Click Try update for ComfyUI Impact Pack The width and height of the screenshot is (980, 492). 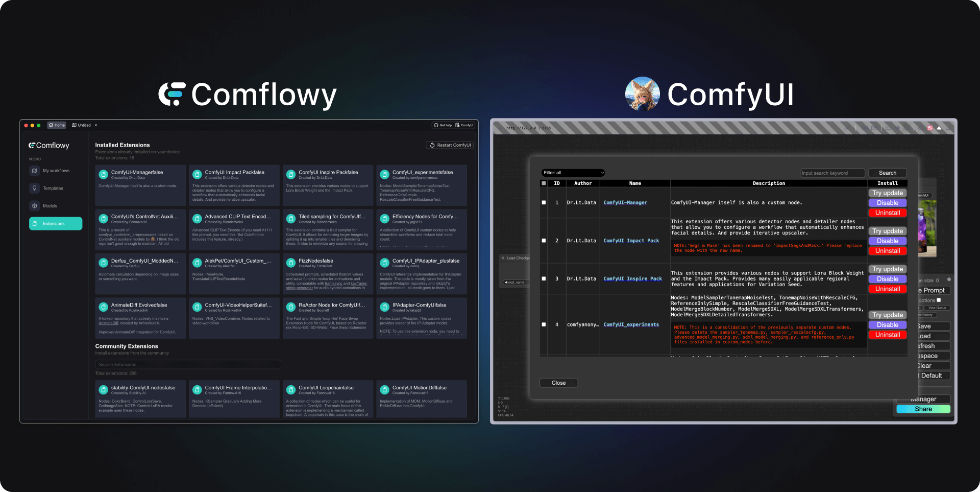tap(888, 231)
